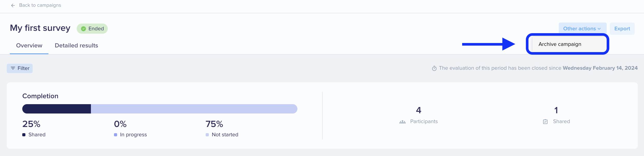Select the Overview tab
Screen dimensions: 644x156
click(29, 46)
